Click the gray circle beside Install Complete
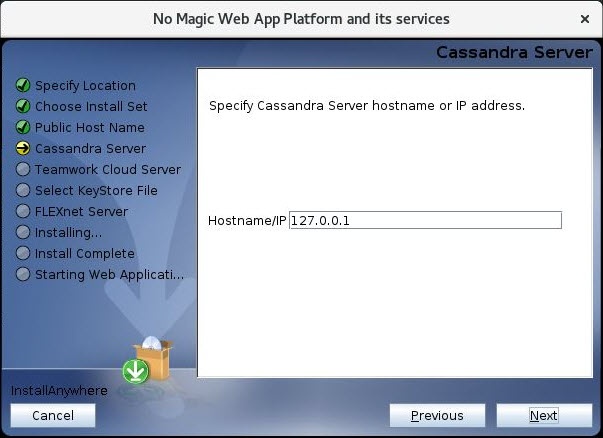This screenshot has height=438, width=603. pyautogui.click(x=23, y=253)
